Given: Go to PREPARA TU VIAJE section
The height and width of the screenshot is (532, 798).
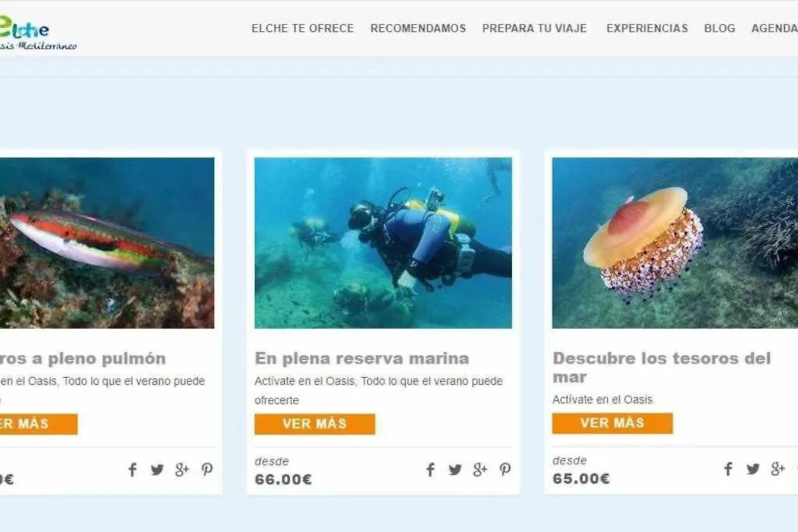Looking at the screenshot, I should tap(535, 29).
